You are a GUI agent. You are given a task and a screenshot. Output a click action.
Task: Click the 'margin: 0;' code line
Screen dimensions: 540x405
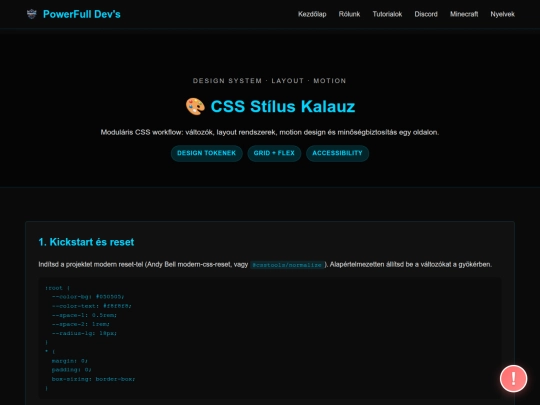click(x=70, y=361)
